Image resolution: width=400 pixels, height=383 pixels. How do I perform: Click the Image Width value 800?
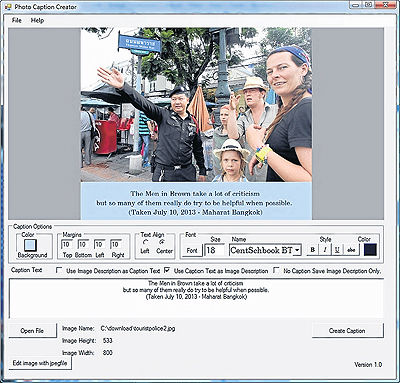[108, 353]
